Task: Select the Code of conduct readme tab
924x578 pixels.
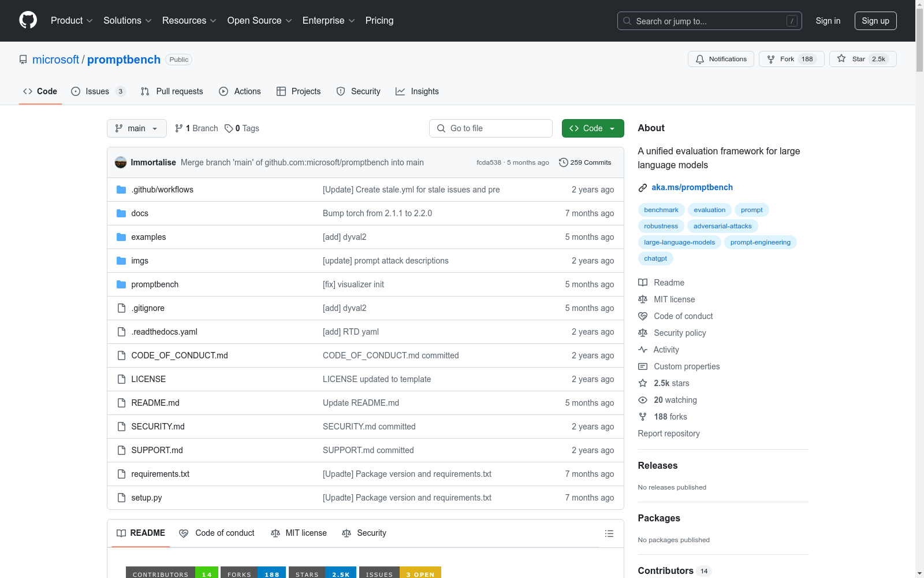Action: click(217, 533)
